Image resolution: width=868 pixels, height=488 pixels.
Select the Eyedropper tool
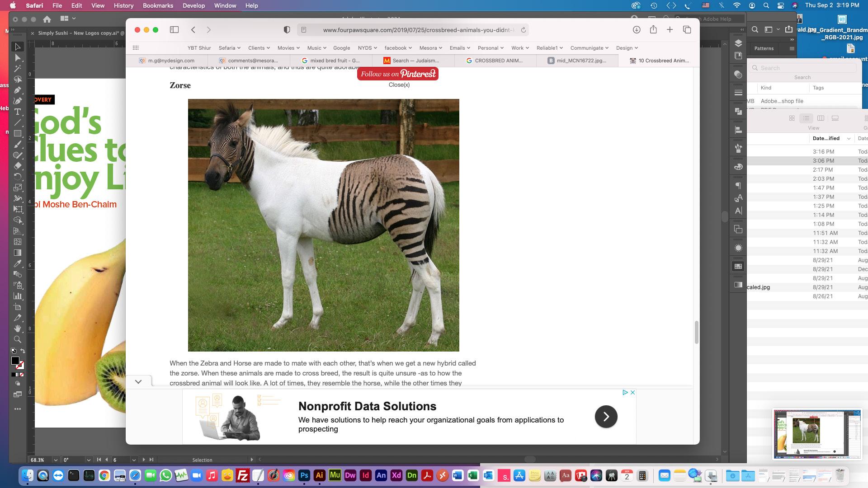pyautogui.click(x=18, y=263)
